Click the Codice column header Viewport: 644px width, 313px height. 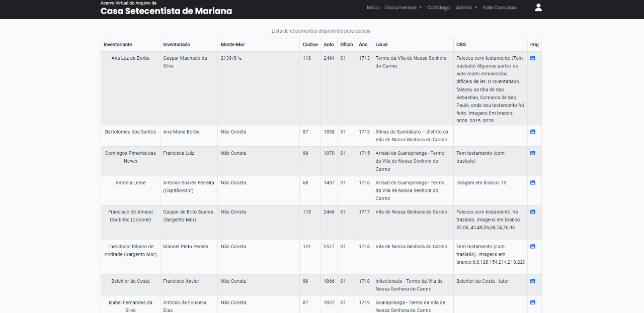[310, 45]
